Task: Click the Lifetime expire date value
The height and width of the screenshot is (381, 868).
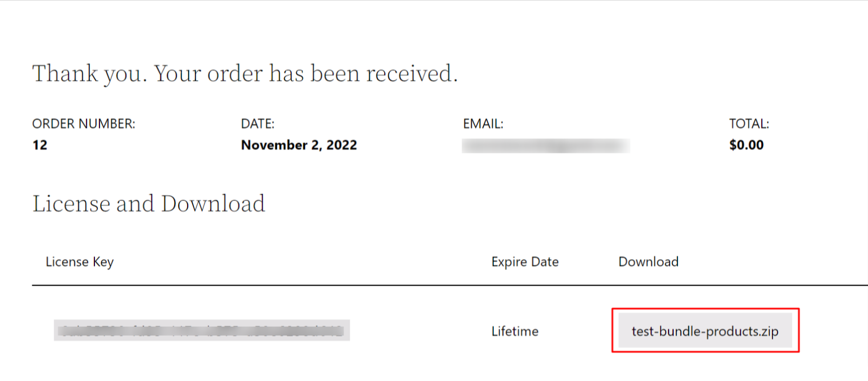Action: [515, 331]
